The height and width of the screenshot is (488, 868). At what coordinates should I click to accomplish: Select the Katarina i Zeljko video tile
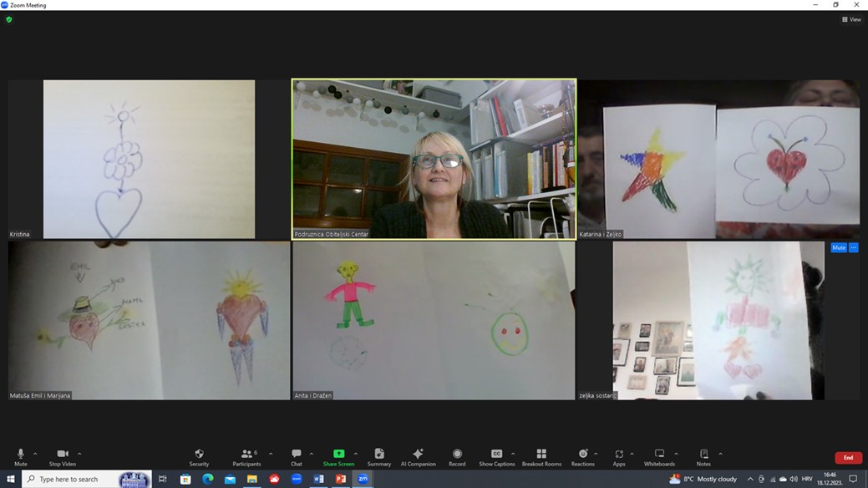pyautogui.click(x=718, y=159)
